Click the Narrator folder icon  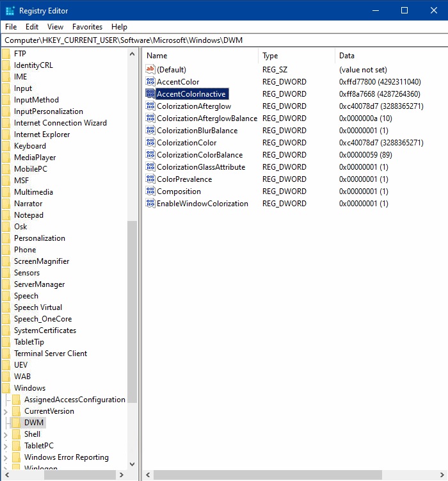click(6, 204)
